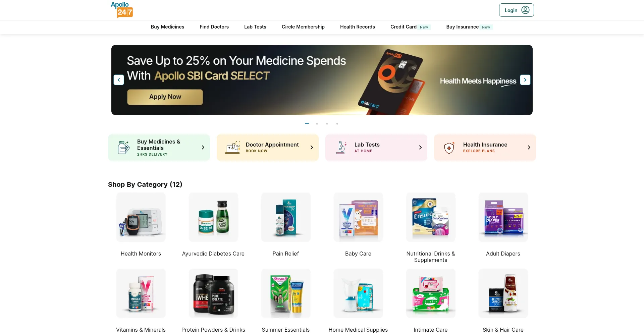Open the Protein Powders & Drinks category image

click(213, 293)
